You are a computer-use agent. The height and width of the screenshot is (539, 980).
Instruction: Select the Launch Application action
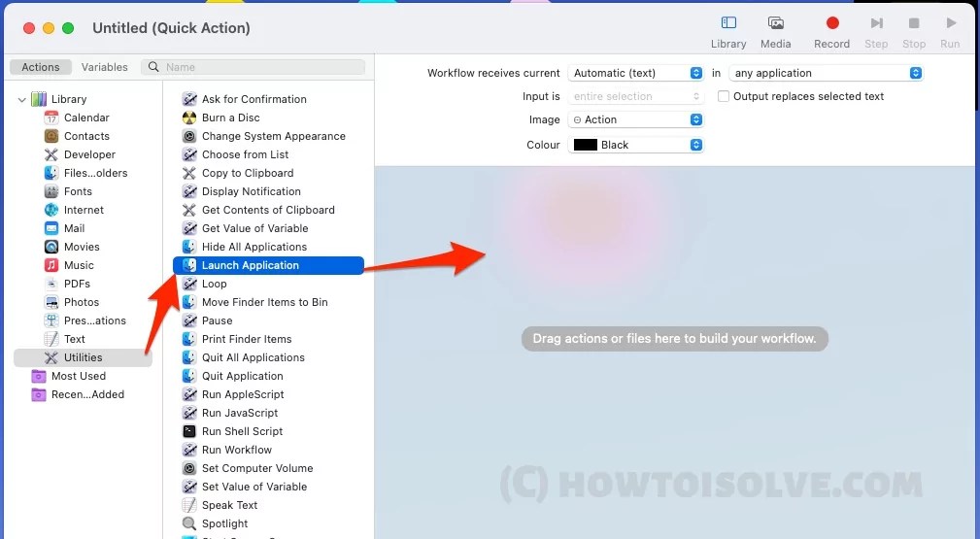(268, 265)
